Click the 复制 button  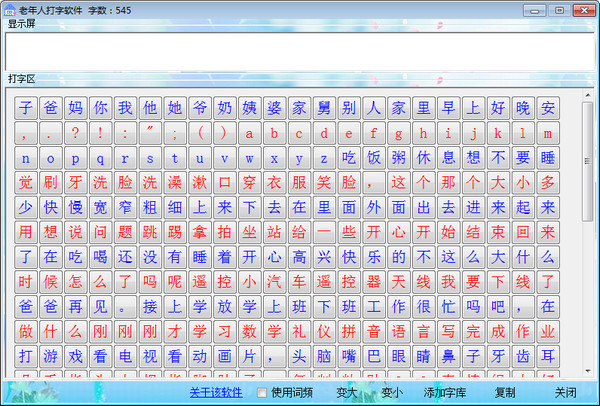(x=505, y=393)
